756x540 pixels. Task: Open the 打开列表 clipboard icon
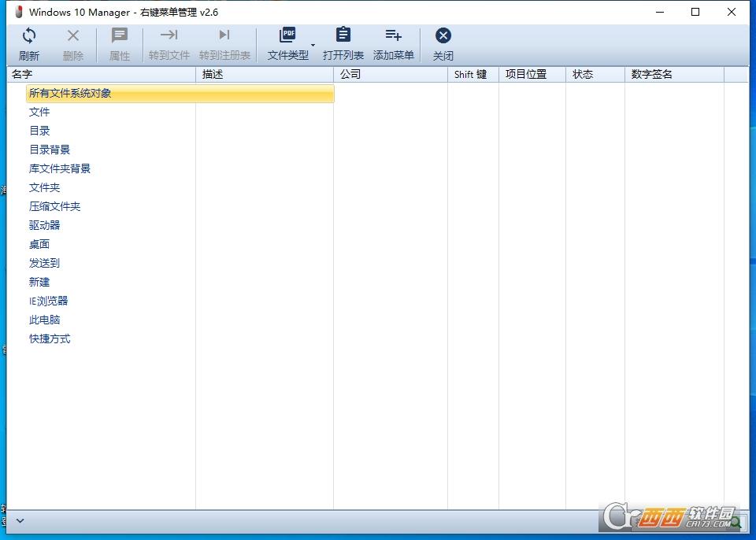[343, 35]
